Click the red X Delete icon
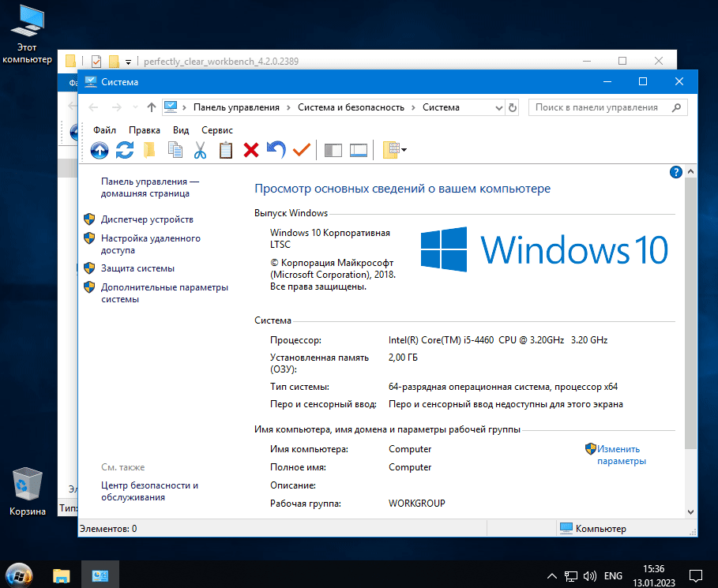 pos(251,150)
